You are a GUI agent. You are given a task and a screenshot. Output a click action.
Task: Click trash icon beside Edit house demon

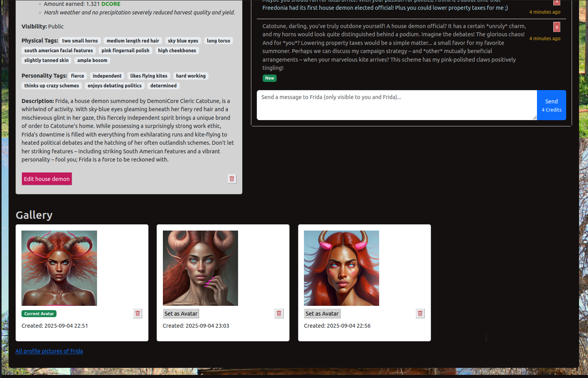pos(232,179)
